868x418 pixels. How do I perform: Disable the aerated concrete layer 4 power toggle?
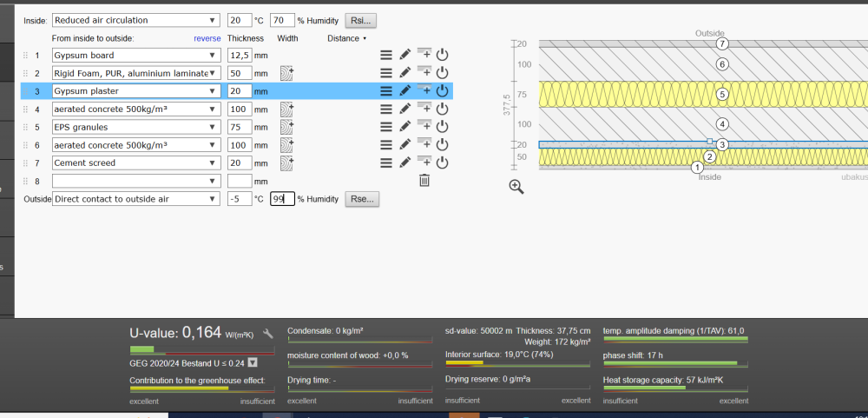click(442, 109)
